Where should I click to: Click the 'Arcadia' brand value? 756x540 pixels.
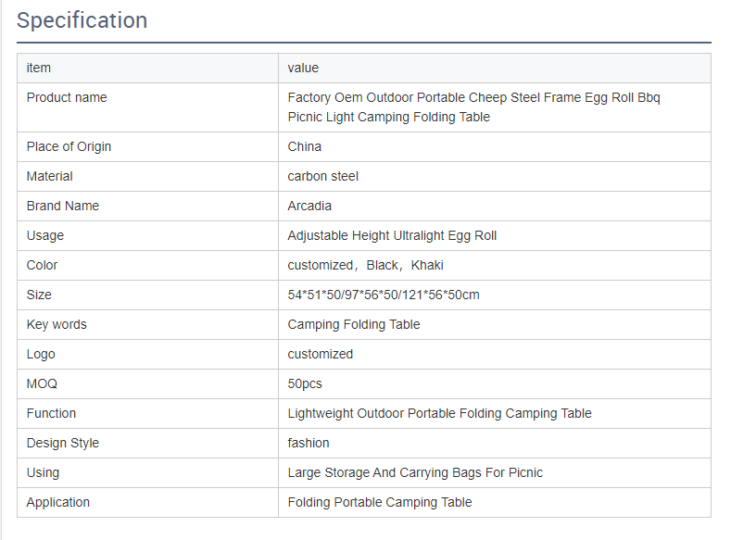tap(309, 206)
